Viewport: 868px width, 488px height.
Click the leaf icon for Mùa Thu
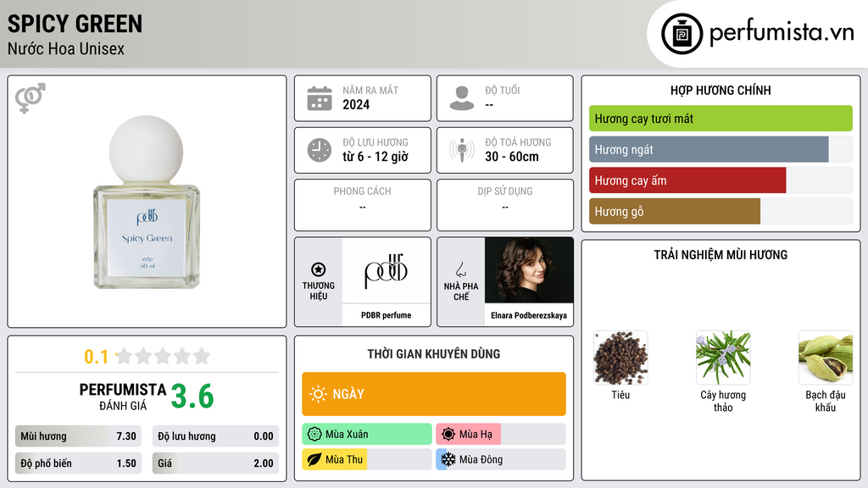(314, 460)
